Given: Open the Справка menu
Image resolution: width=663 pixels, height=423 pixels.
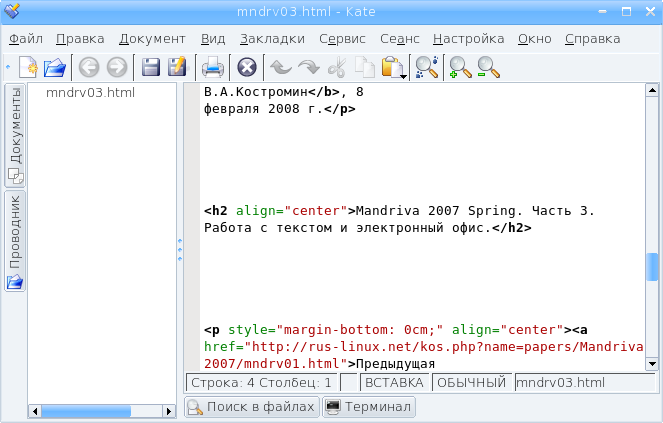Looking at the screenshot, I should coord(593,39).
